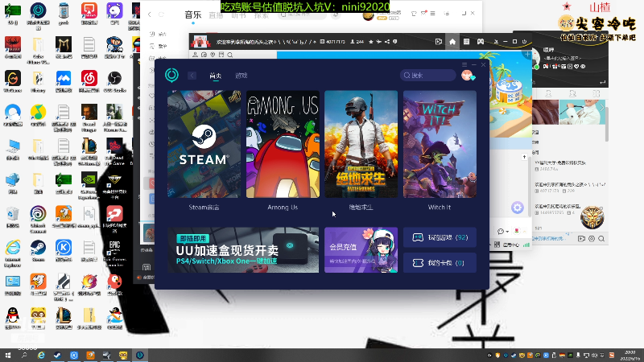
Task: Click the UU accelerator logo icon
Action: point(171,75)
